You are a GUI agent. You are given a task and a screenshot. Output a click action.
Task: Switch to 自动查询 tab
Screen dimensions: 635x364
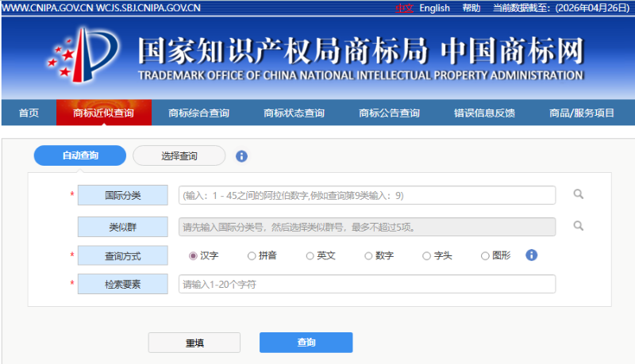(x=80, y=155)
